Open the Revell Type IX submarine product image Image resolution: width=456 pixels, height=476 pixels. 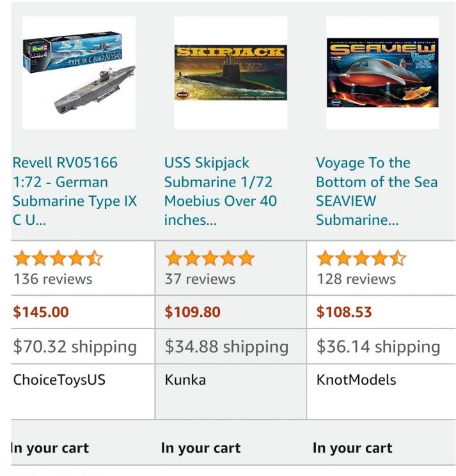click(x=79, y=73)
